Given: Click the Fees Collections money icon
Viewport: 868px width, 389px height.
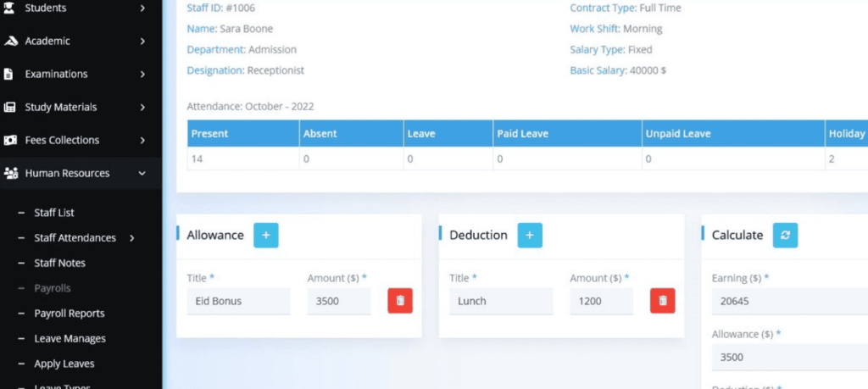Looking at the screenshot, I should coord(10,140).
